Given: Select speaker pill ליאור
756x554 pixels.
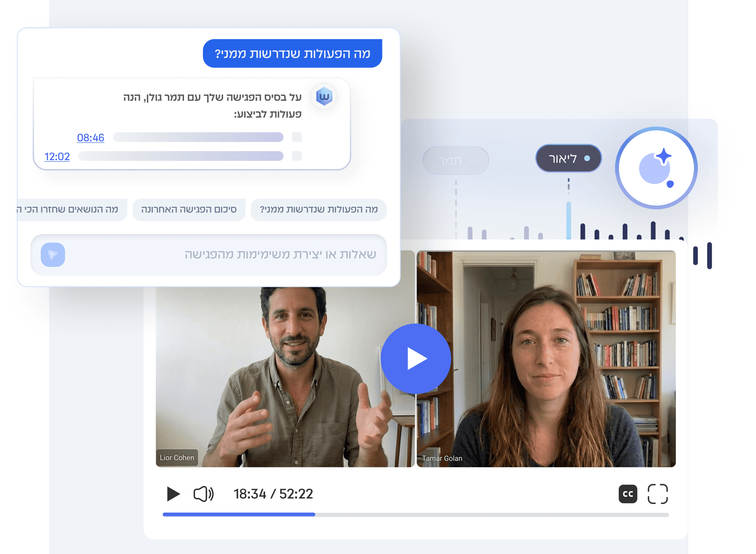Looking at the screenshot, I should click(x=568, y=158).
